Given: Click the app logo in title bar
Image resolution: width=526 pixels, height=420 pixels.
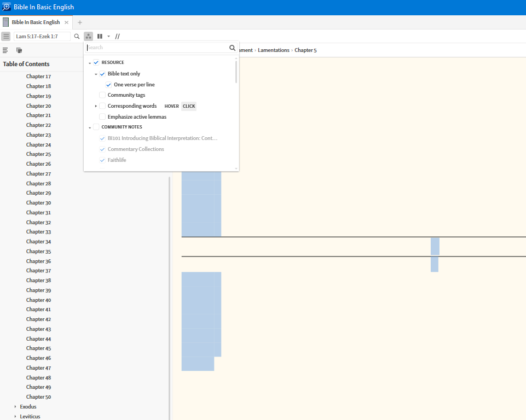Looking at the screenshot, I should tap(7, 7).
